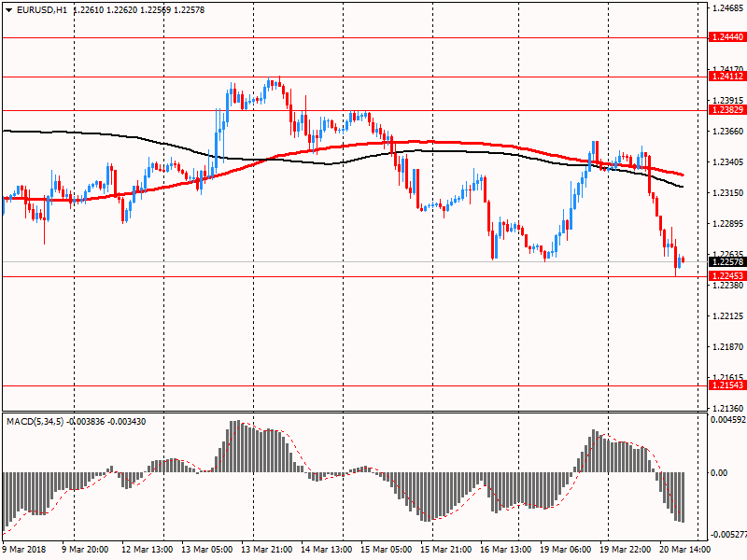Select the 1.23829 red price label
The height and width of the screenshot is (560, 747).
726,110
